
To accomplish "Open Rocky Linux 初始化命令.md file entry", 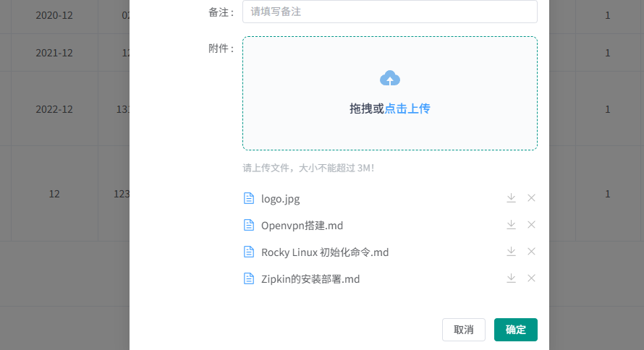I will [x=325, y=252].
